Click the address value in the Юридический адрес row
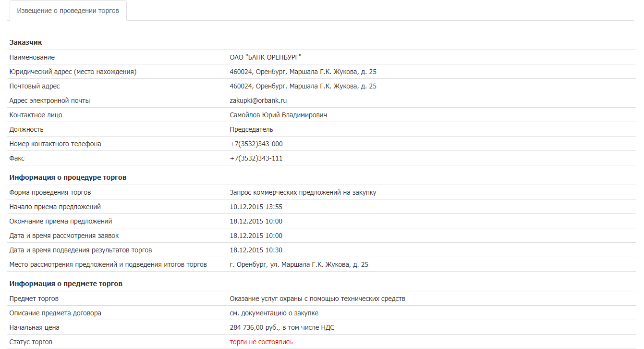644x349 pixels. tap(303, 72)
